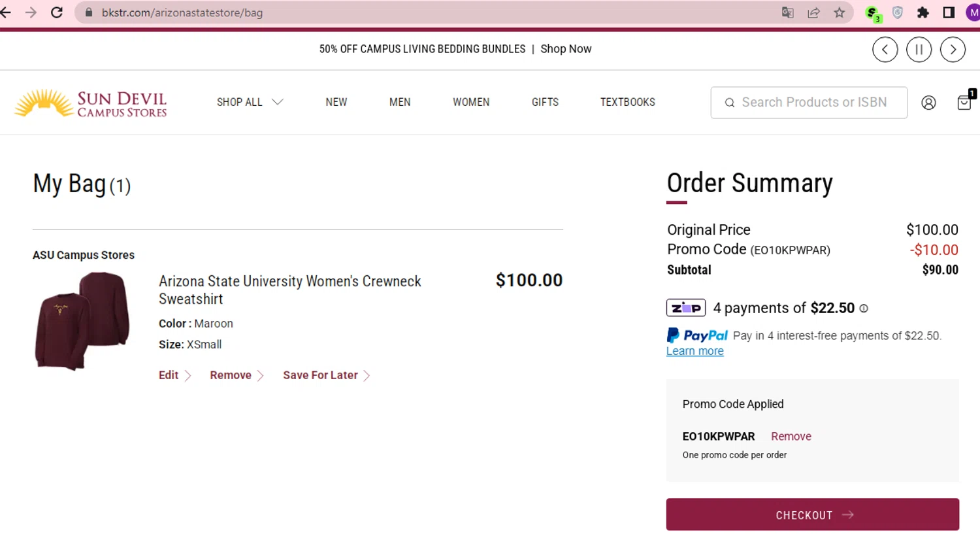Open the purple M profile avatar
This screenshot has height=540, width=980.
coord(973,12)
